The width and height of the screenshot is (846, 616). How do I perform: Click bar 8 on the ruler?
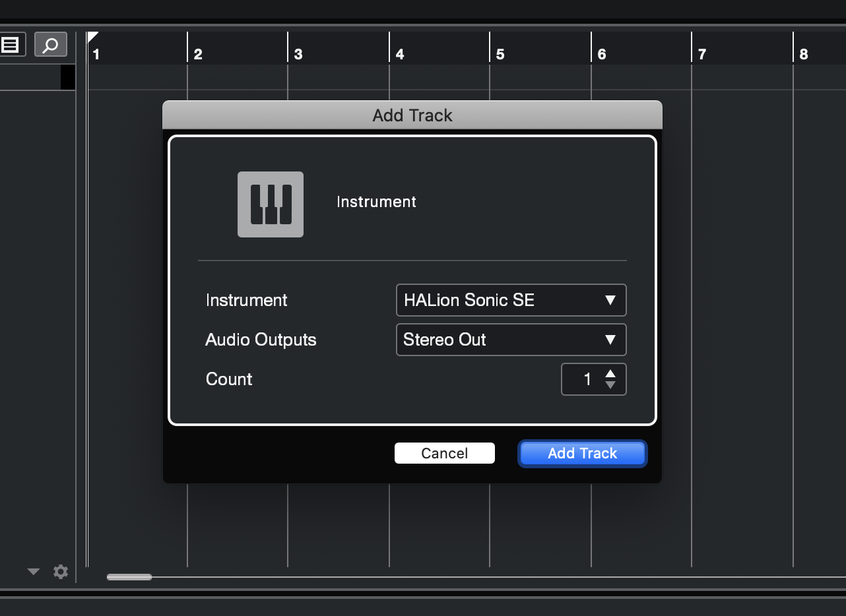[804, 54]
